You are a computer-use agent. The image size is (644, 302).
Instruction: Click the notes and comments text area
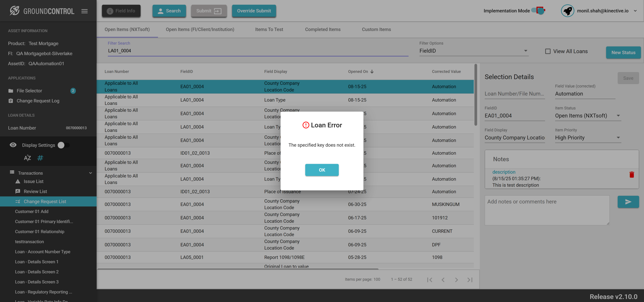click(x=547, y=210)
